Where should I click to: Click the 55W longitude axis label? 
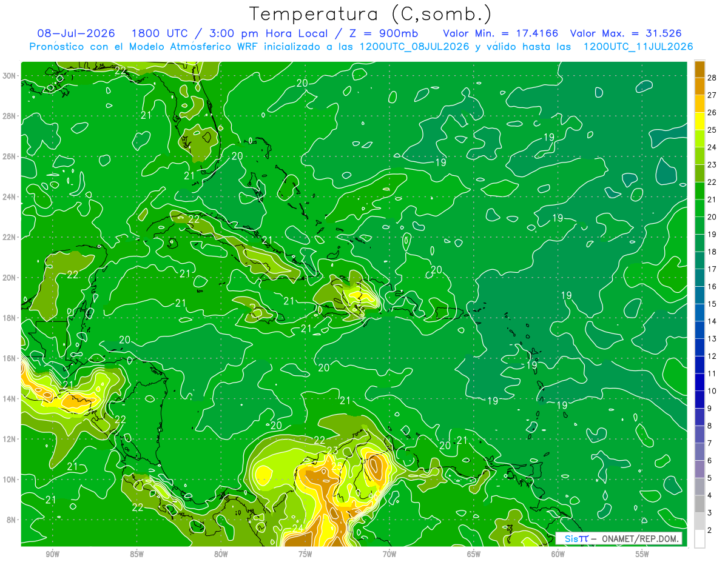(642, 554)
